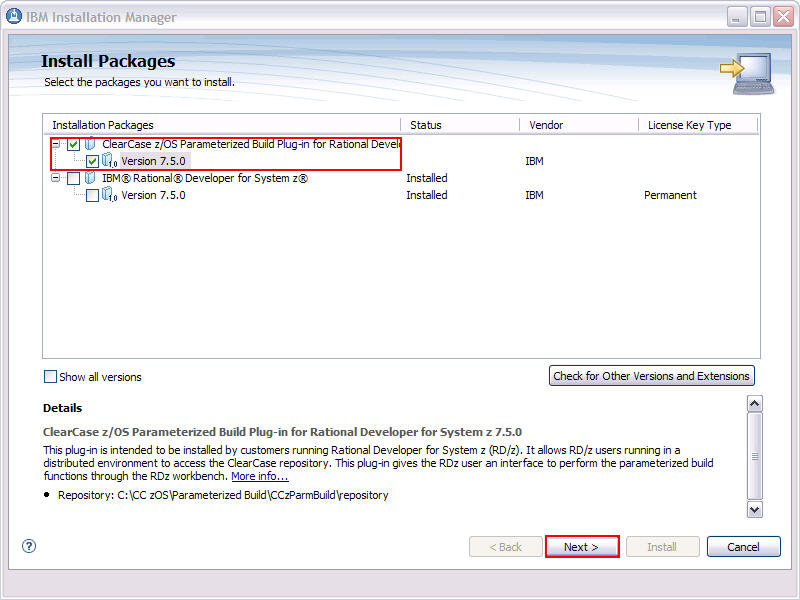Check IBM Rational Developer for System z
Screen dimensions: 800x600
coord(72,178)
